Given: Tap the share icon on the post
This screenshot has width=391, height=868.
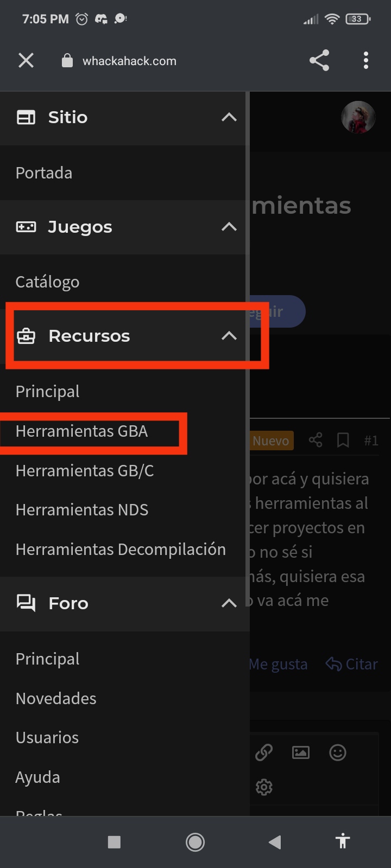Looking at the screenshot, I should coord(316,440).
